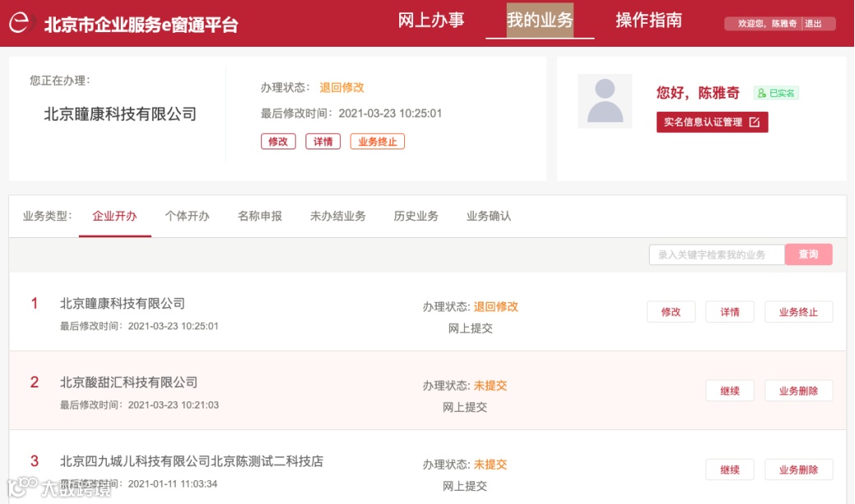This screenshot has width=855, height=504.
Task: Click 业务删除 for 北京四九城儿科技有限公司 row
Action: (799, 470)
